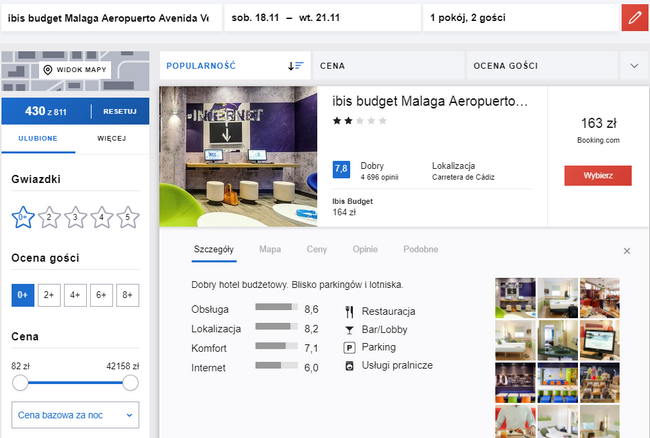The width and height of the screenshot is (650, 438).
Task: Switch to the Ceny tab
Action: pos(317,249)
